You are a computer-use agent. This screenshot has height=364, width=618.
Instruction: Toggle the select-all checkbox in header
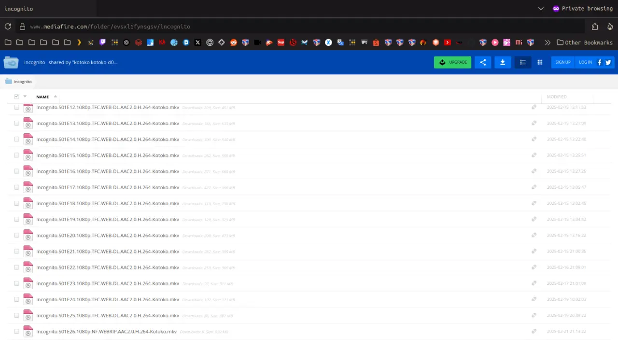17,97
